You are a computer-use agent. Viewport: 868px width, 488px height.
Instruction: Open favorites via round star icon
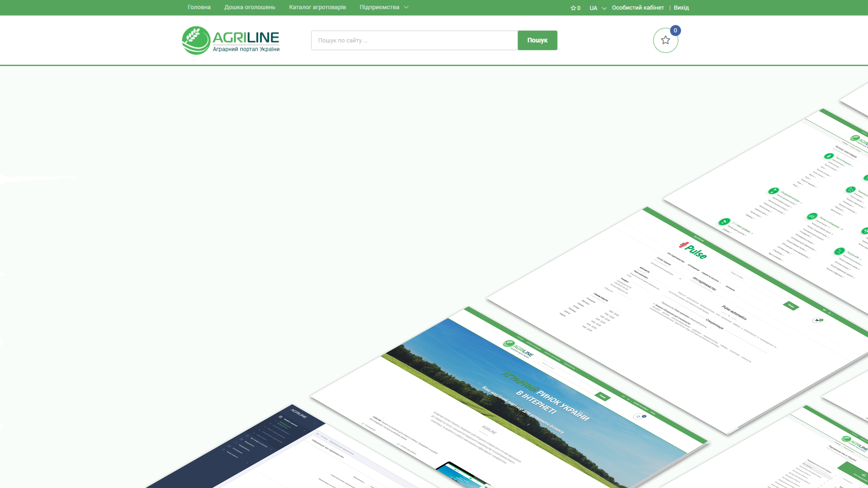tap(666, 40)
